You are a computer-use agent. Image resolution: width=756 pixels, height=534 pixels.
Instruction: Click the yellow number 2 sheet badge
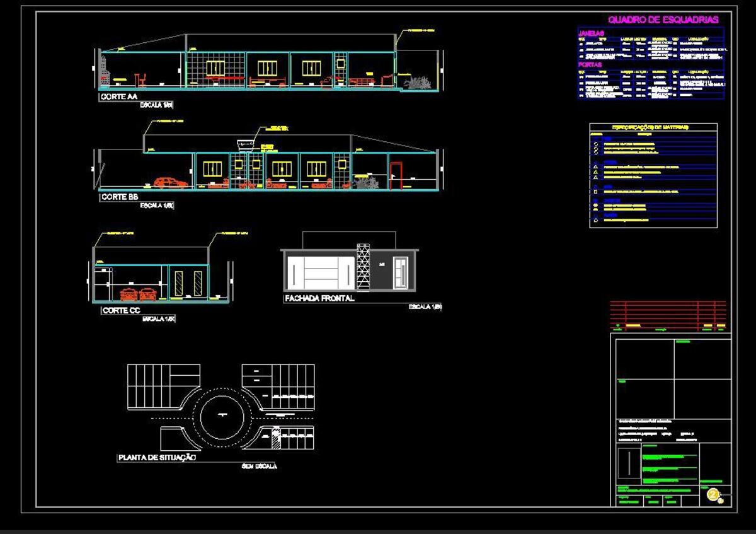pos(713,495)
